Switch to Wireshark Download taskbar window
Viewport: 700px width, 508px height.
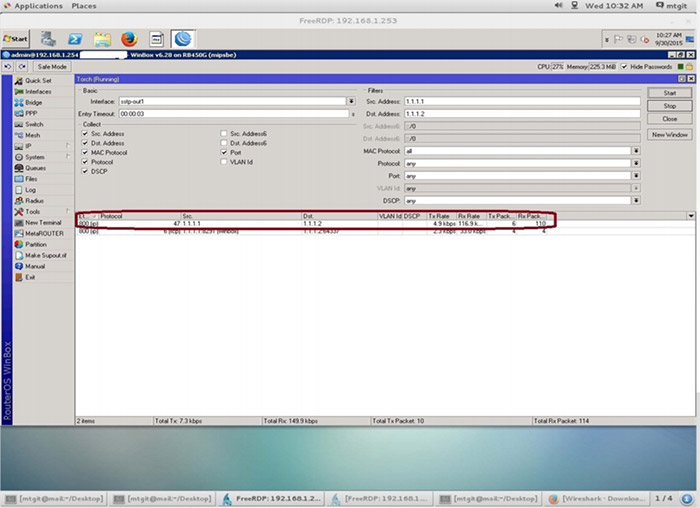(597, 499)
